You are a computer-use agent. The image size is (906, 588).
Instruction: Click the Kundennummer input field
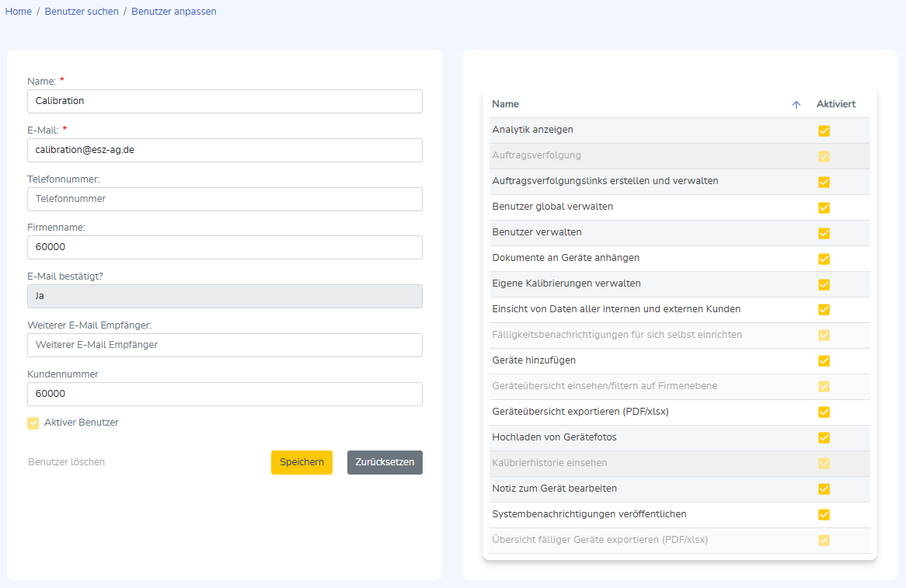tap(225, 394)
